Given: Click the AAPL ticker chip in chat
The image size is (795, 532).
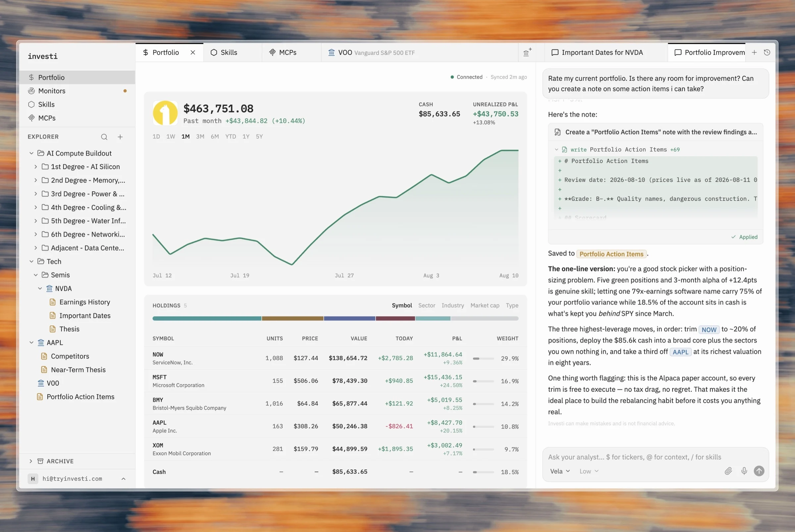Looking at the screenshot, I should pyautogui.click(x=680, y=352).
